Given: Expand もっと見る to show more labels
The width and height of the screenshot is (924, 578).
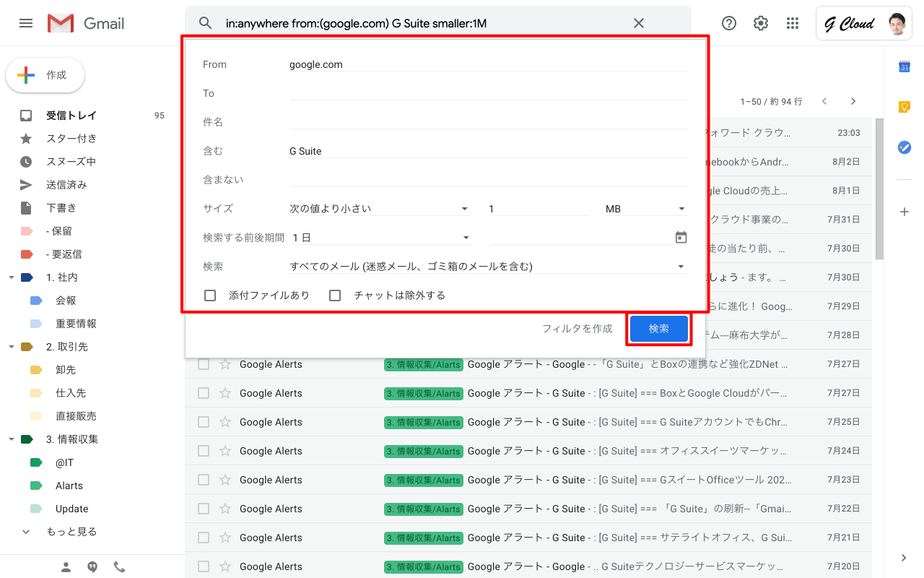Looking at the screenshot, I should click(x=71, y=532).
